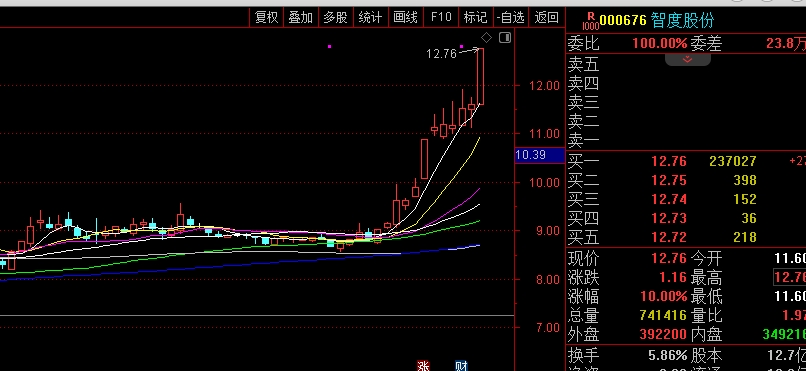Toggle the side panel layout icon
This screenshot has height=371, width=806.
point(505,38)
